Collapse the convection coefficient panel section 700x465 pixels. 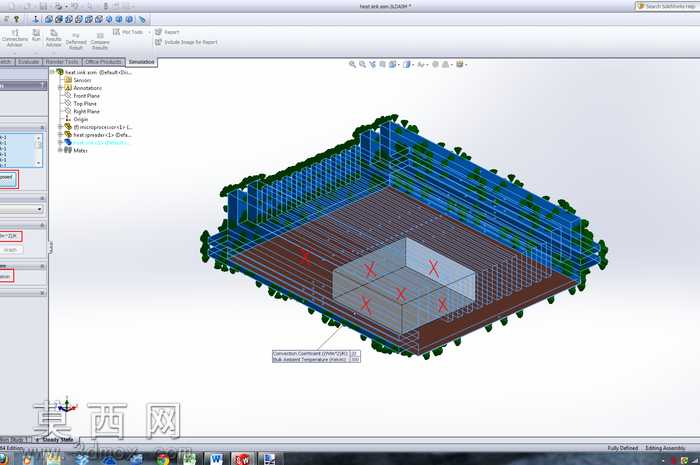tap(42, 225)
